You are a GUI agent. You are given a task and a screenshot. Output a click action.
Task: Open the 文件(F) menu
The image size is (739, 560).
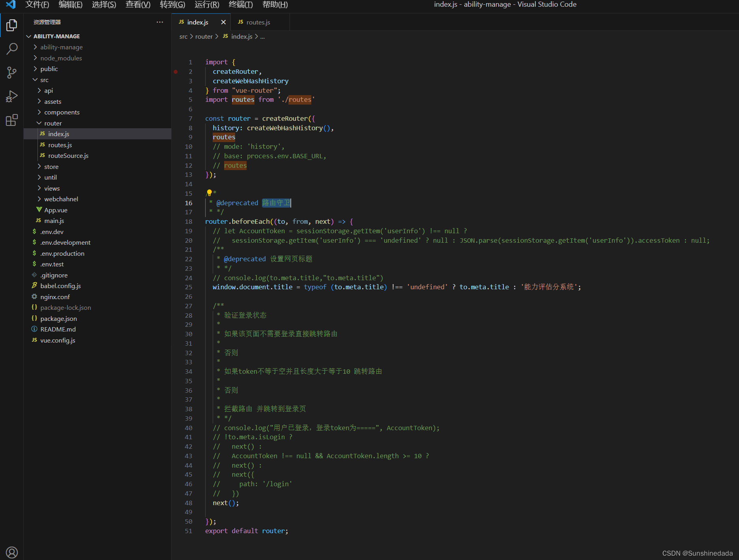coord(37,4)
